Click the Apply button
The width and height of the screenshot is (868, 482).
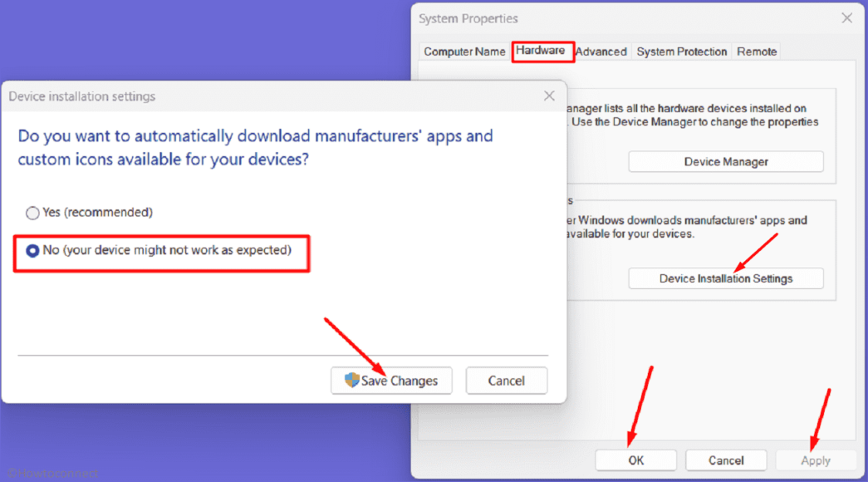click(815, 460)
